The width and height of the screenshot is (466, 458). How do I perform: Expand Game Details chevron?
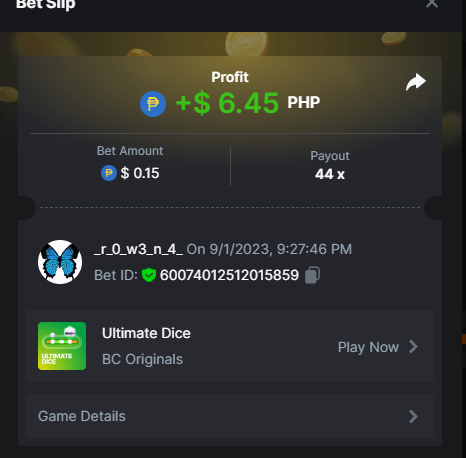[x=413, y=416]
